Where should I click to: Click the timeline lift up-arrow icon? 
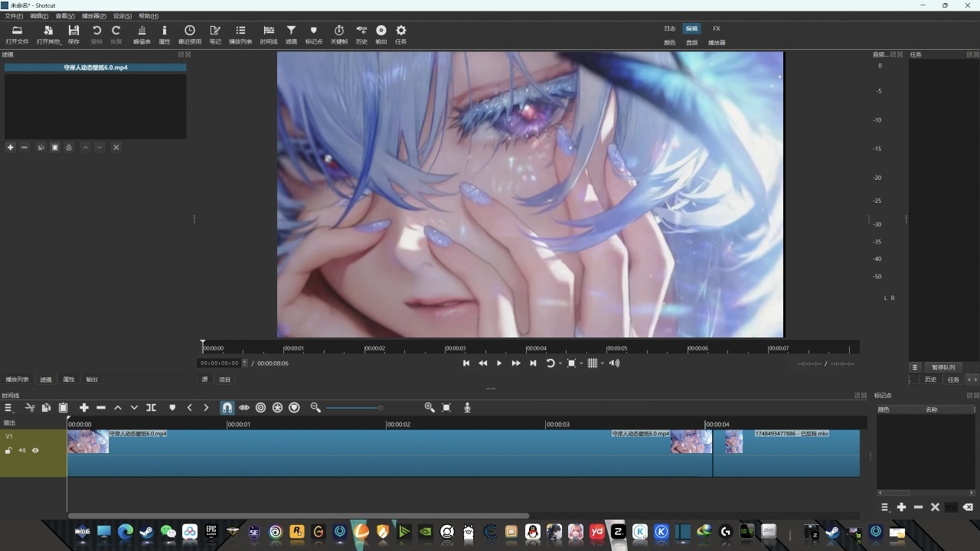(x=118, y=408)
